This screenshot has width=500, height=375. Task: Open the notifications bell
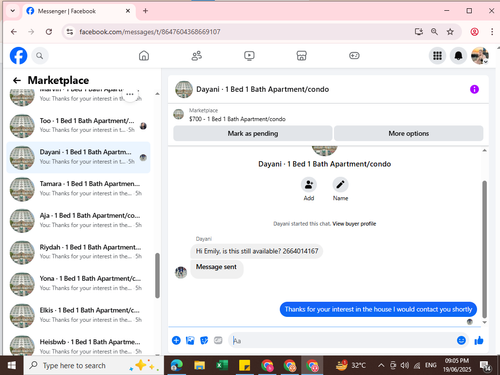pos(459,56)
